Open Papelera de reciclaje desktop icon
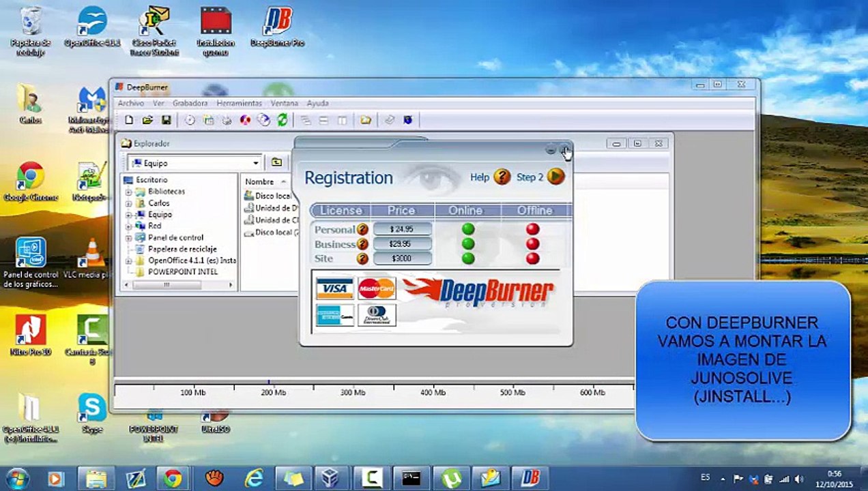868x491 pixels. point(31,31)
